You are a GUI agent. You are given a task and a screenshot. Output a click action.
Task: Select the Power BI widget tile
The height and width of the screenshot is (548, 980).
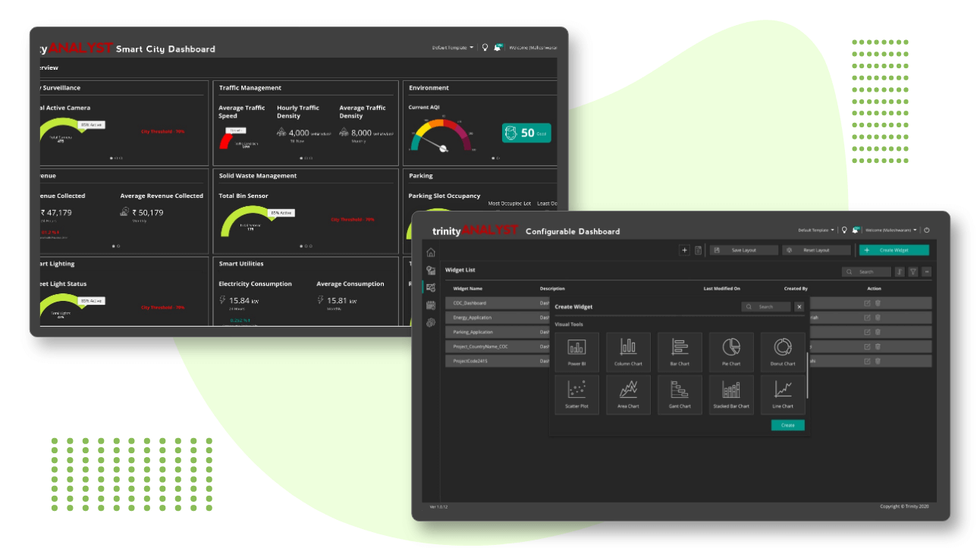[x=576, y=352]
